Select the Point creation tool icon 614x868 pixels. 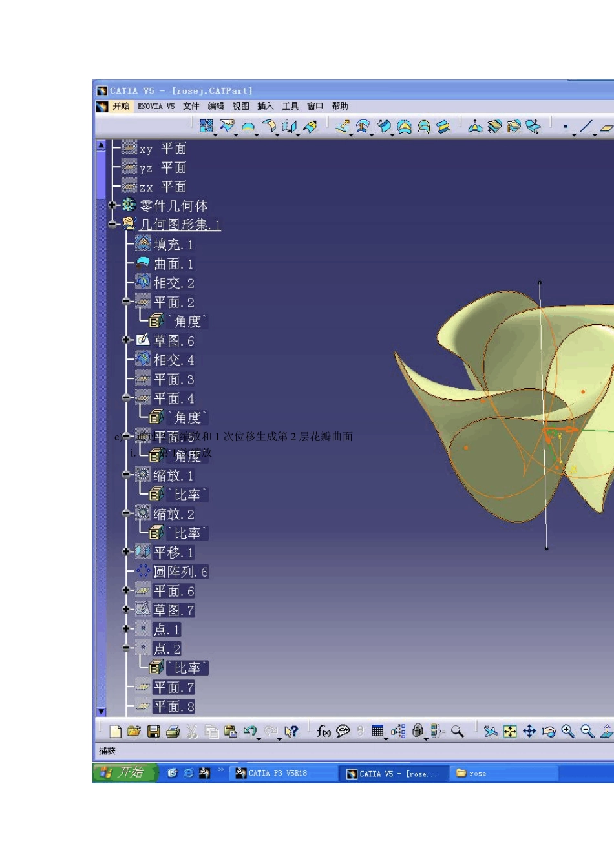tap(566, 127)
